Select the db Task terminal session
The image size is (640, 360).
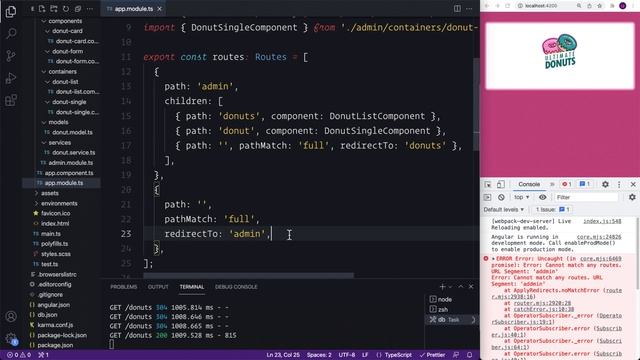451,320
